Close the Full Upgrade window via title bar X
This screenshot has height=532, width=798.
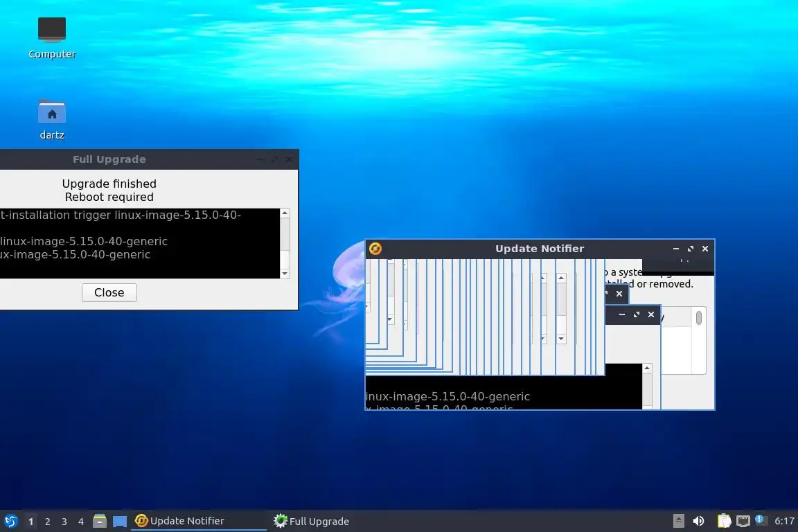(x=289, y=159)
